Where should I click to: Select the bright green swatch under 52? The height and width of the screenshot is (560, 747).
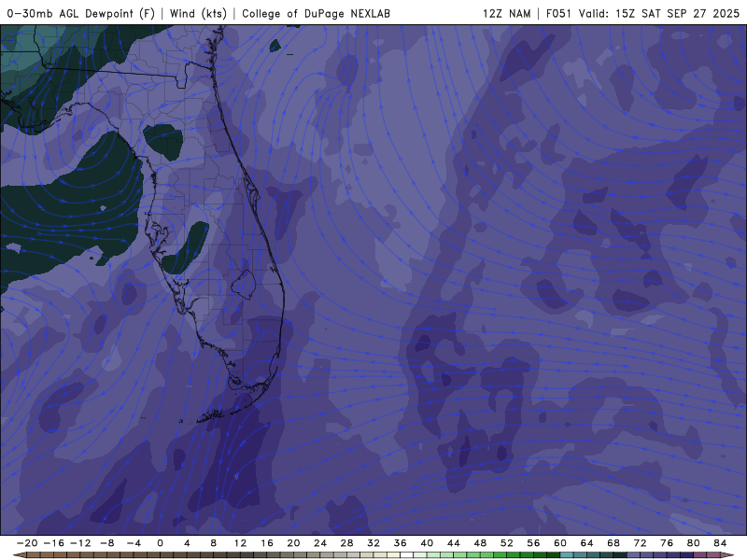tap(513, 555)
